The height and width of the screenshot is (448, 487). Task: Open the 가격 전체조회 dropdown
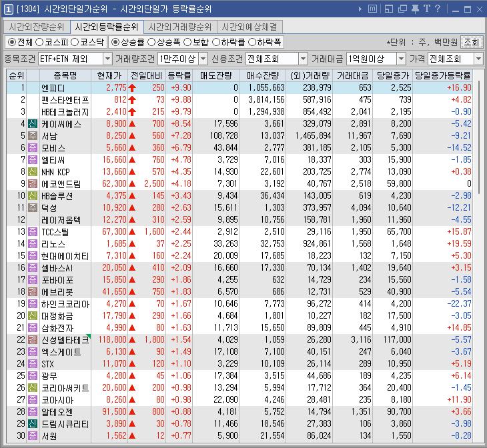point(478,59)
